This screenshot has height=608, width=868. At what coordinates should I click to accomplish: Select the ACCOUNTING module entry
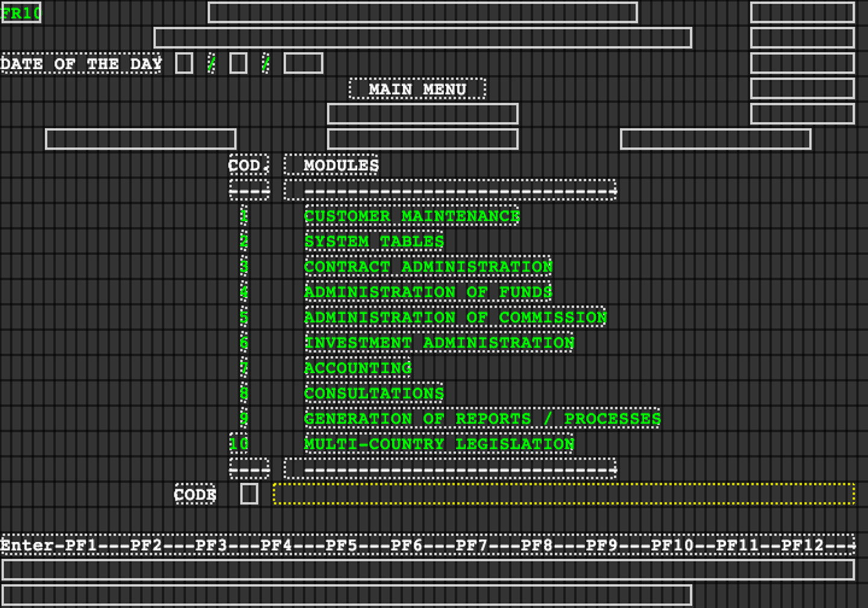tap(357, 368)
